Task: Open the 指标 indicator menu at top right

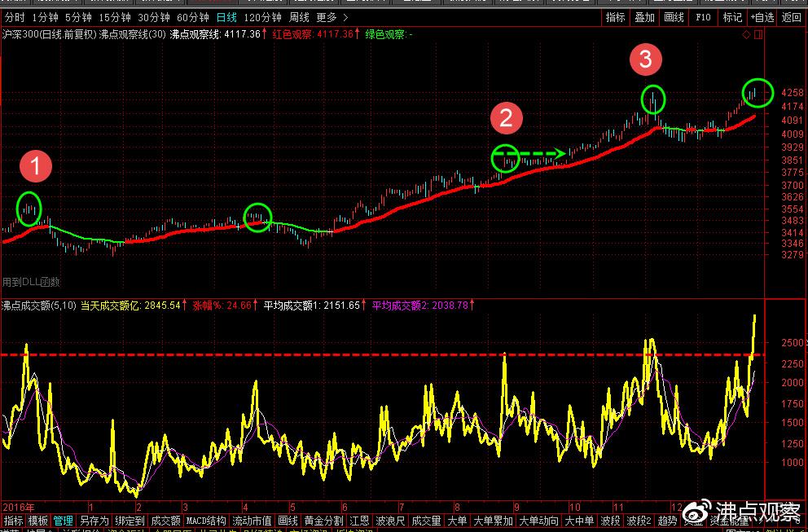Action: [615, 17]
